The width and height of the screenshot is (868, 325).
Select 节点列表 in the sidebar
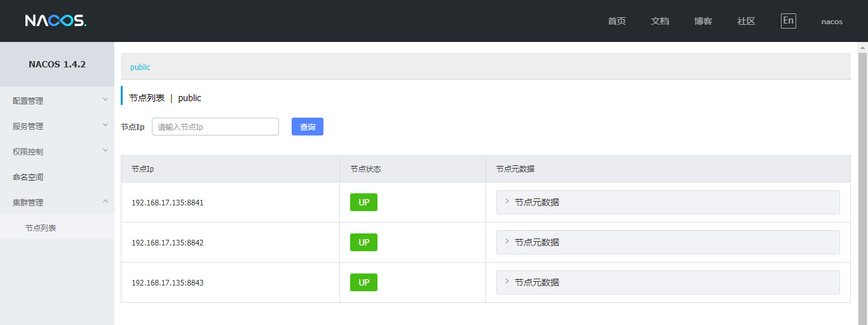pyautogui.click(x=41, y=228)
